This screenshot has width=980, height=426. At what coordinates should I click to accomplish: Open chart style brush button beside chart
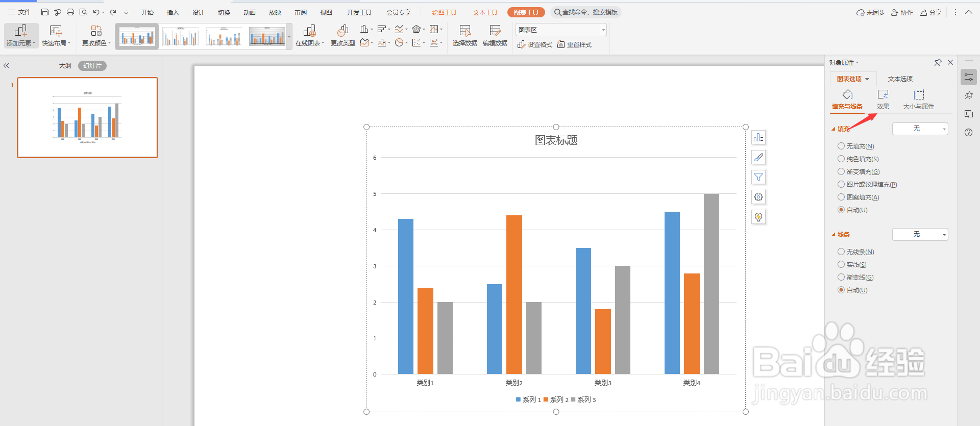pos(758,157)
